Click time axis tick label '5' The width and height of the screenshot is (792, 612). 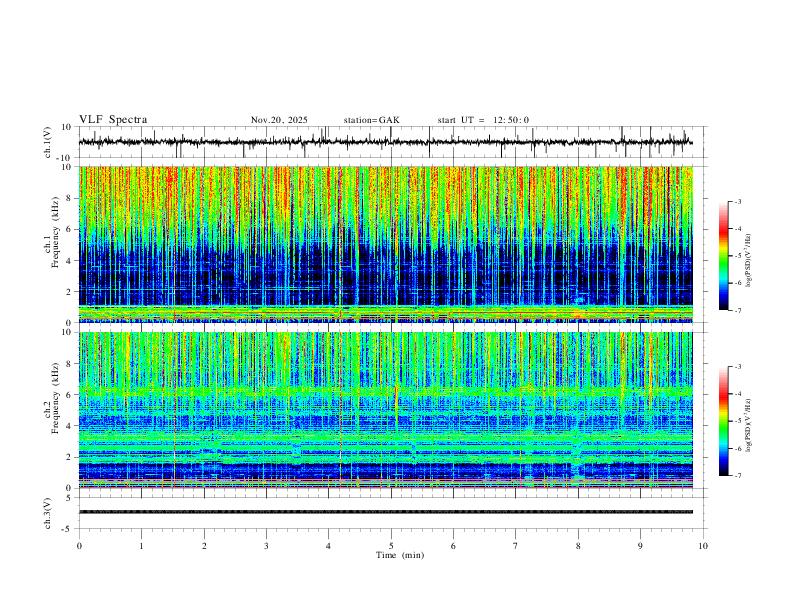click(x=391, y=546)
